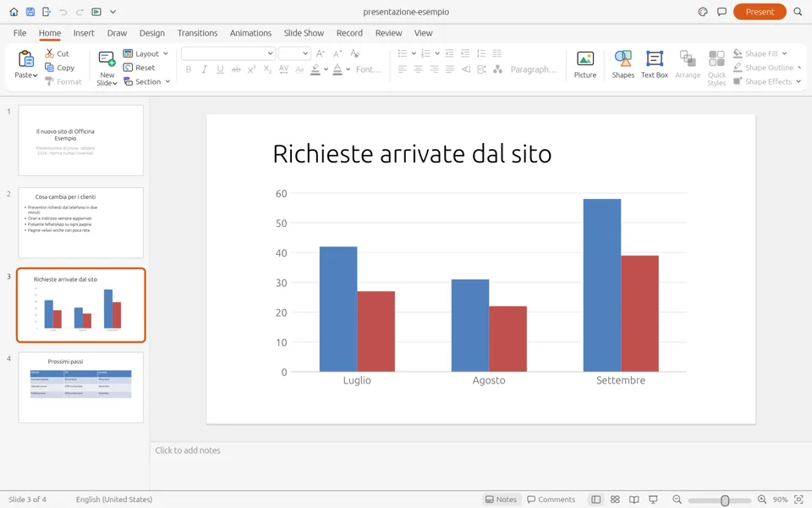The width and height of the screenshot is (812, 508).
Task: Click the Paste clipboard icon
Action: coord(26,59)
